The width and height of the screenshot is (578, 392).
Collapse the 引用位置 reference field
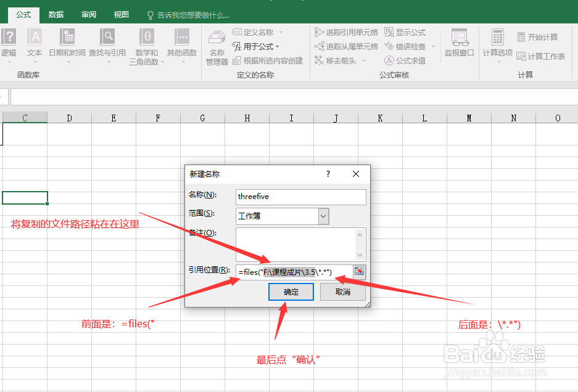pos(358,271)
